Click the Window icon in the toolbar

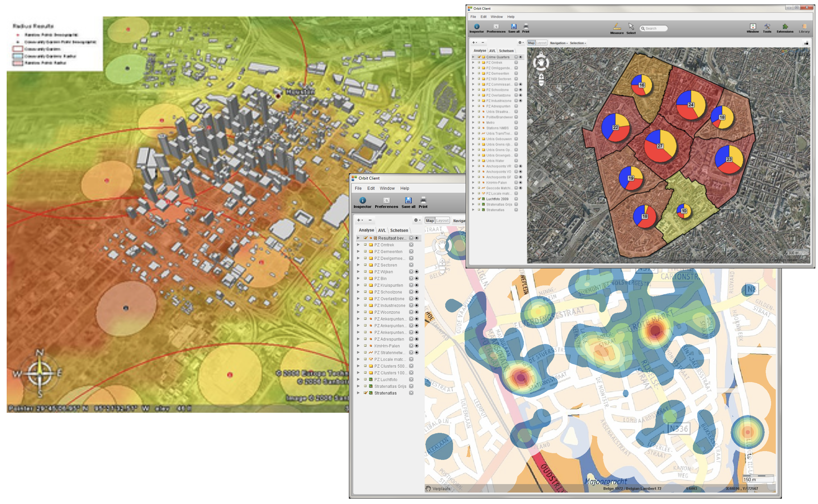753,28
